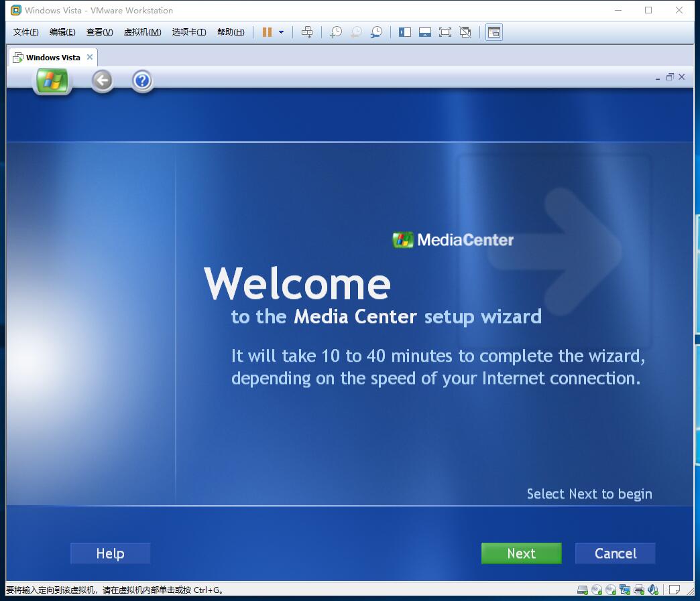Click the hard disk status icon

pos(582,590)
